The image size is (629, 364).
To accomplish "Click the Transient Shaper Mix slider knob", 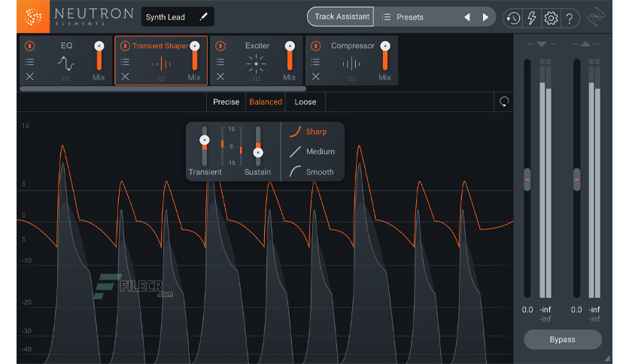I will point(195,46).
